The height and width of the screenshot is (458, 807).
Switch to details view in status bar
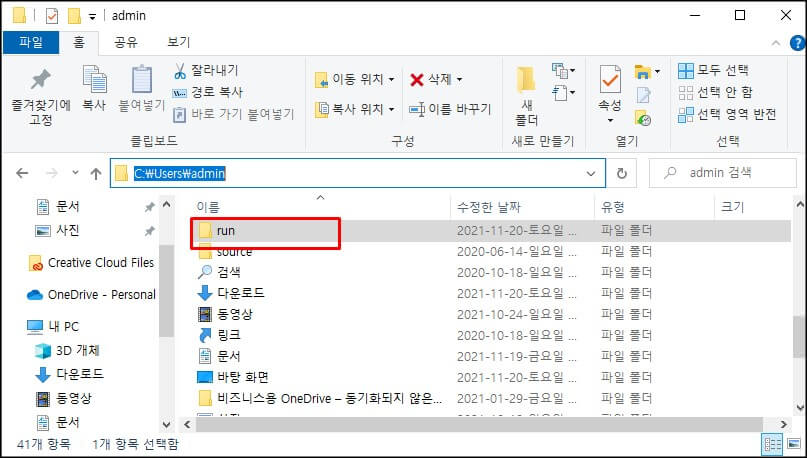pos(773,444)
